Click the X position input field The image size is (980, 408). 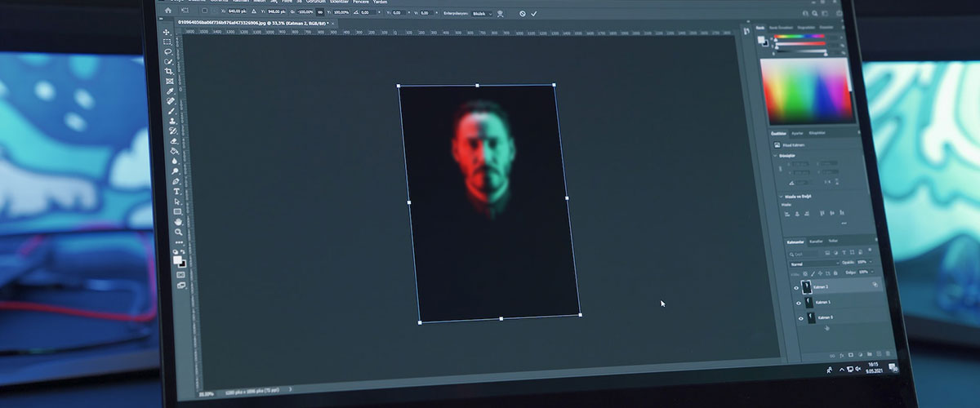point(235,11)
